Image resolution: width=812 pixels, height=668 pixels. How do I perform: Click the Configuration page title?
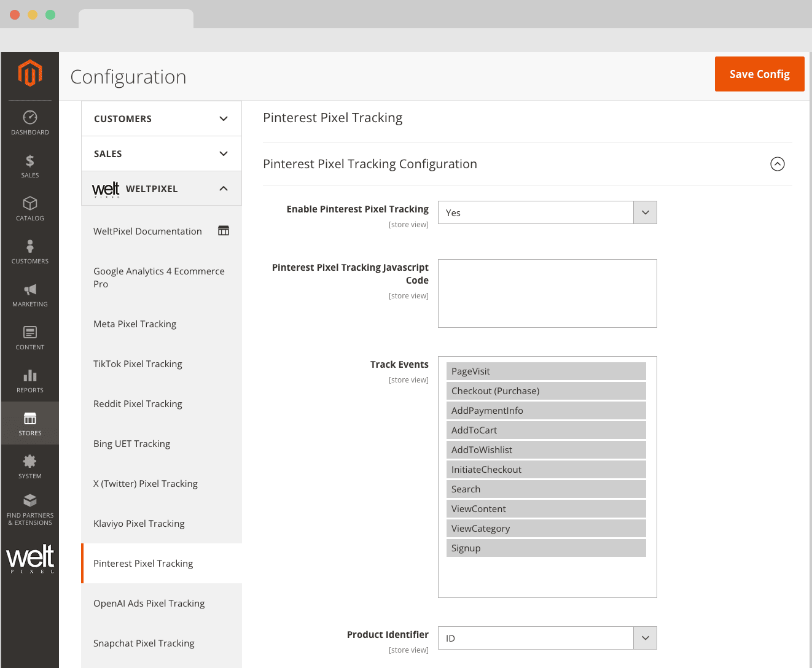click(x=128, y=77)
